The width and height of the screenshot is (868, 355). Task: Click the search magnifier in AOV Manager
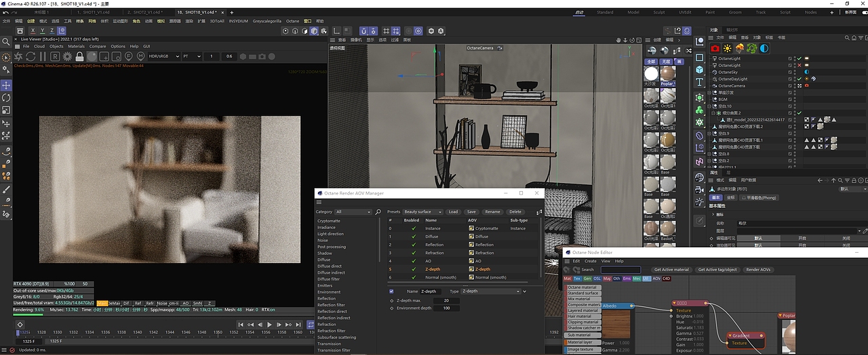[x=379, y=212]
